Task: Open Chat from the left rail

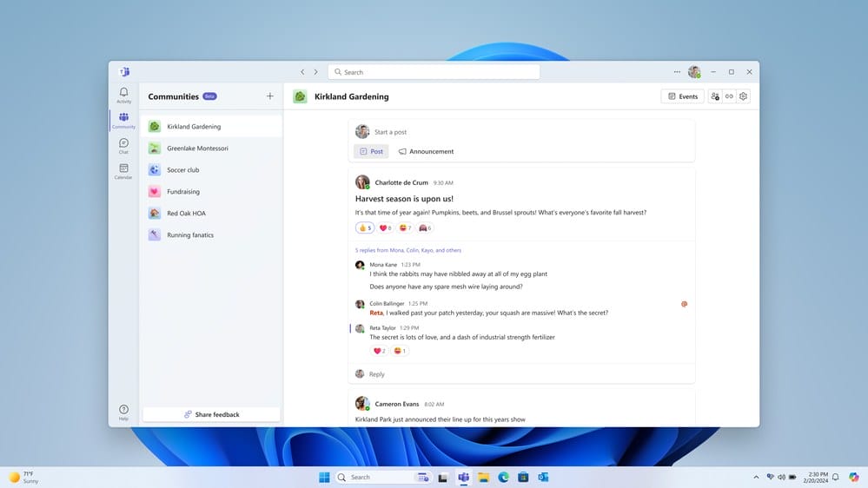Action: click(123, 145)
